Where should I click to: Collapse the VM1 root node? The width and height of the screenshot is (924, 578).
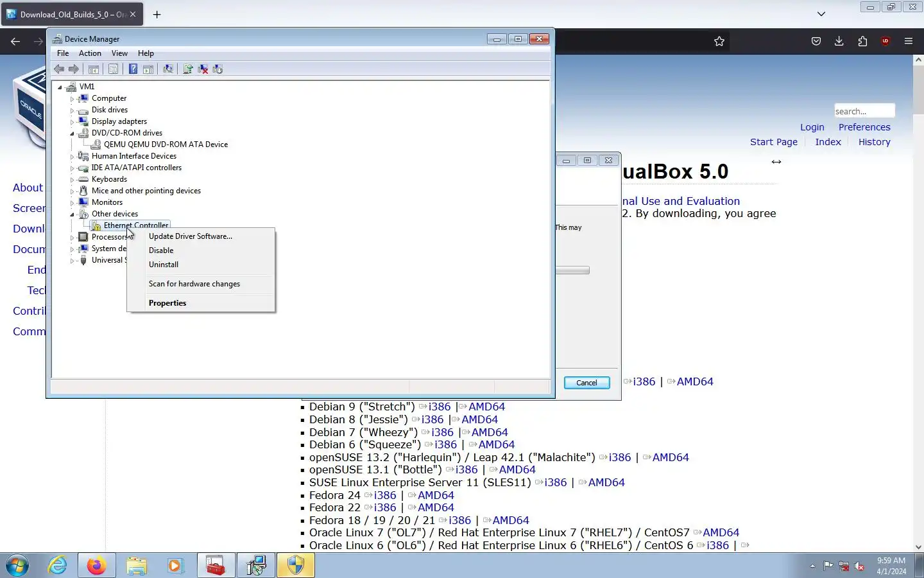point(60,87)
